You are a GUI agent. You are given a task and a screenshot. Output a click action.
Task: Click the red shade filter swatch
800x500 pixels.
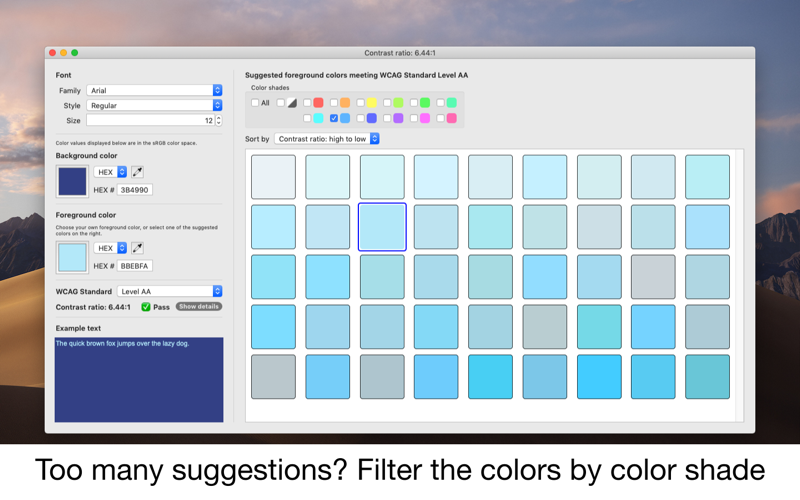318,102
